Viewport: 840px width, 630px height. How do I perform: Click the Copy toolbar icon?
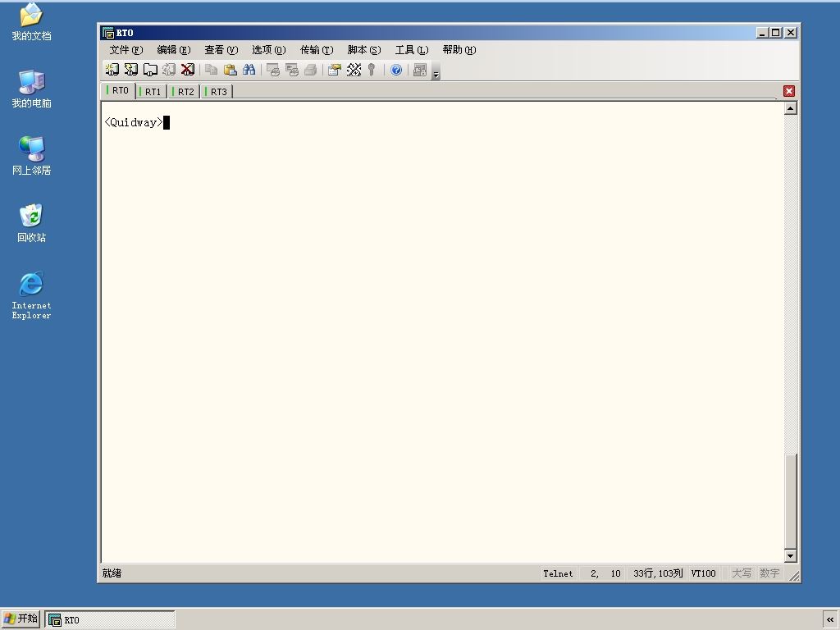point(212,70)
